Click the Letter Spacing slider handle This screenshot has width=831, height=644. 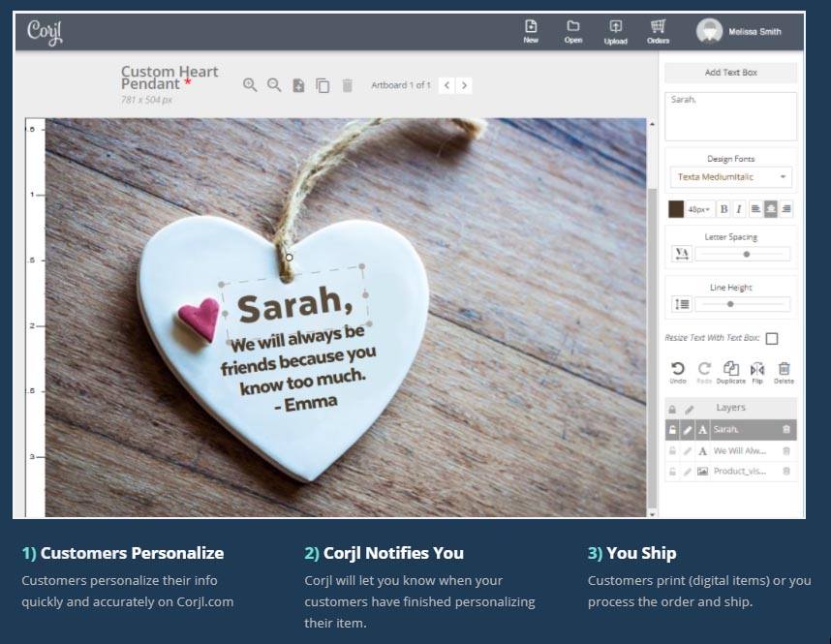coord(746,254)
